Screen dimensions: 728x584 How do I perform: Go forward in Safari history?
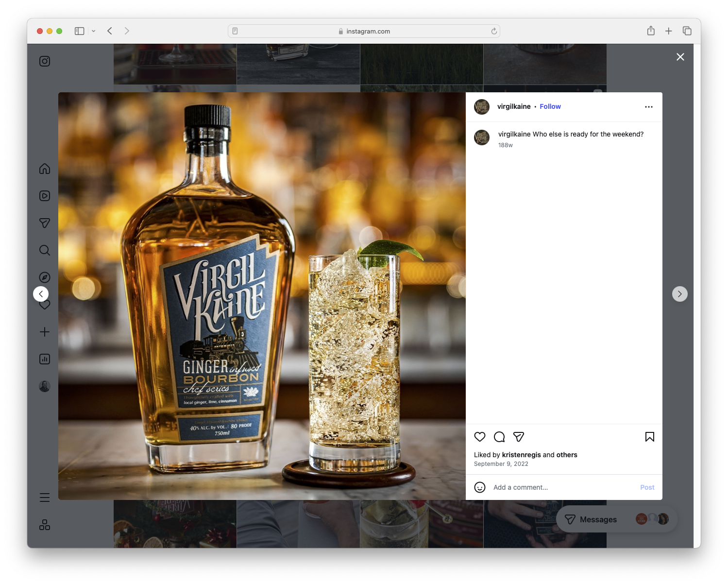click(x=127, y=31)
